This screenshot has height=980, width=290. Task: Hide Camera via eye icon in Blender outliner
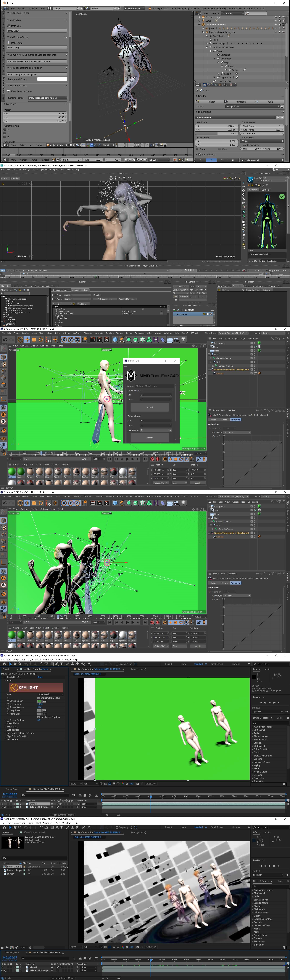276,17
